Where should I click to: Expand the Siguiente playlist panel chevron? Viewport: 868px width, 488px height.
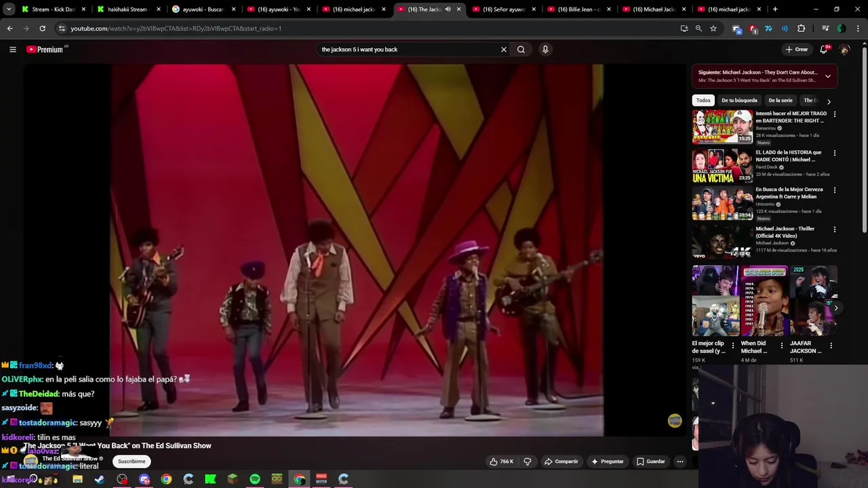click(x=828, y=76)
